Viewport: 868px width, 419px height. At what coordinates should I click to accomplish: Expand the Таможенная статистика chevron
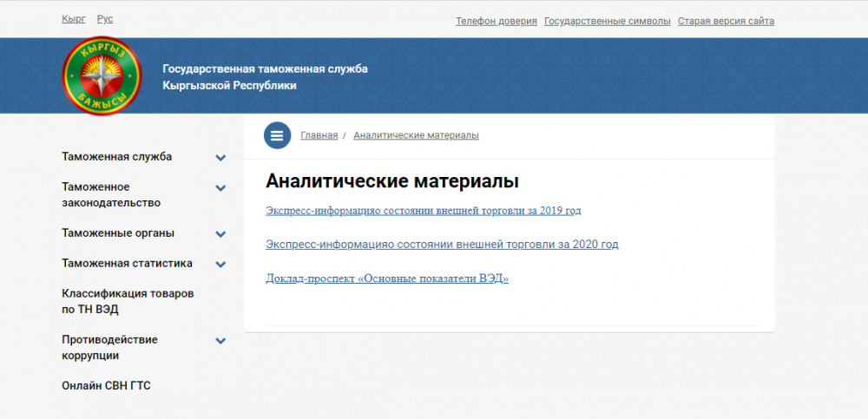tap(220, 265)
